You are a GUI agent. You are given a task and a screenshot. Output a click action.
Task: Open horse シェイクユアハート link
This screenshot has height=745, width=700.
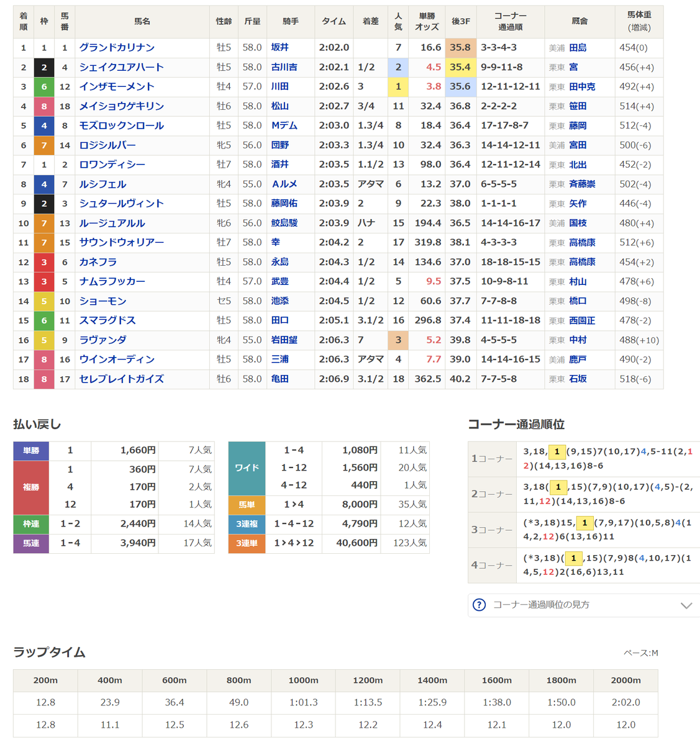[121, 67]
